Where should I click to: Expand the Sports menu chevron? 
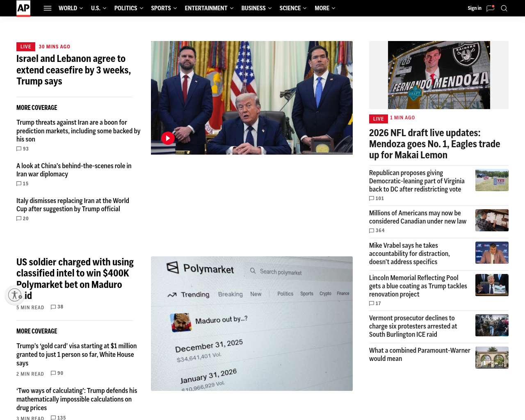175,8
